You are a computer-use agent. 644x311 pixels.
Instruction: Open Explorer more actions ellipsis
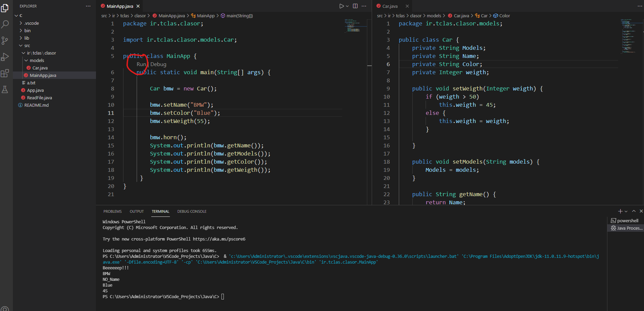click(x=88, y=6)
